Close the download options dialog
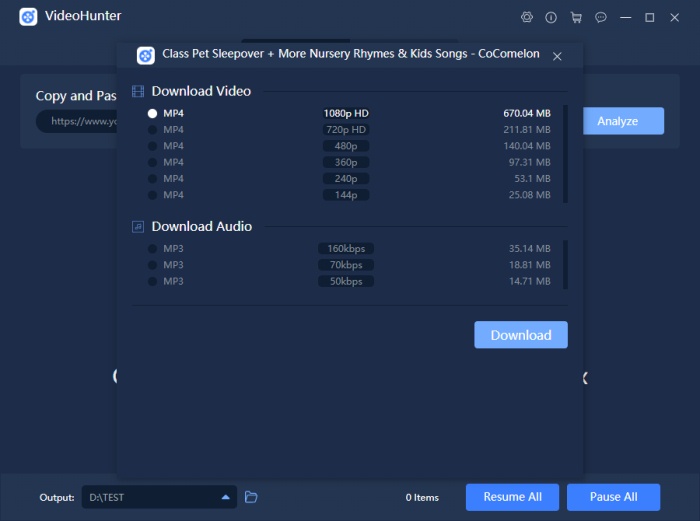Screen dimensions: 700x521 [x=557, y=56]
